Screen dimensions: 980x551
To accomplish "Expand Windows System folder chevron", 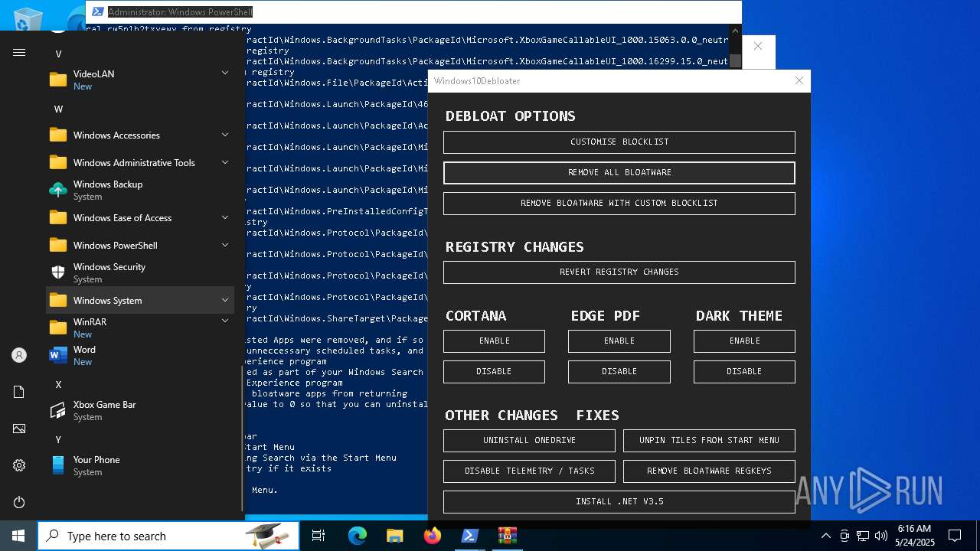I will click(x=225, y=300).
